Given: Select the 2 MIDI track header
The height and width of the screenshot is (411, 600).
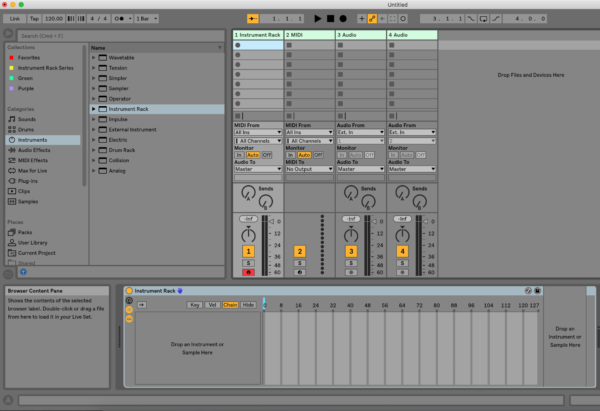Looking at the screenshot, I should coord(309,35).
